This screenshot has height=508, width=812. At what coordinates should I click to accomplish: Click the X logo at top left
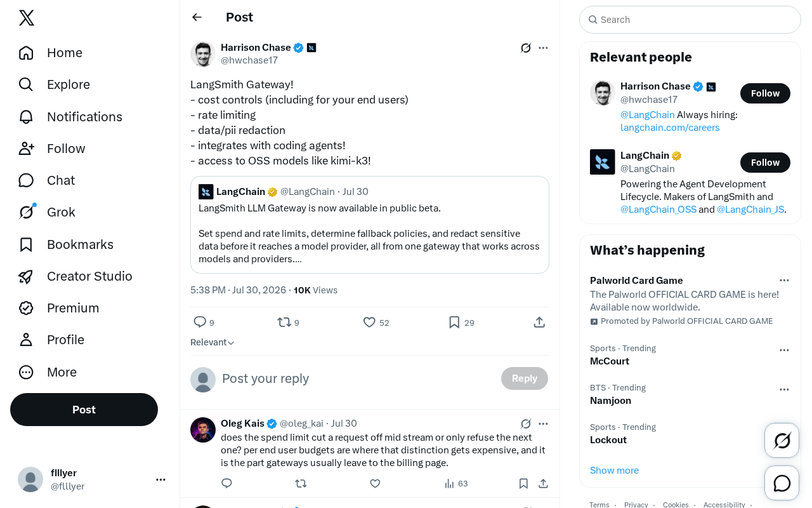click(x=27, y=18)
